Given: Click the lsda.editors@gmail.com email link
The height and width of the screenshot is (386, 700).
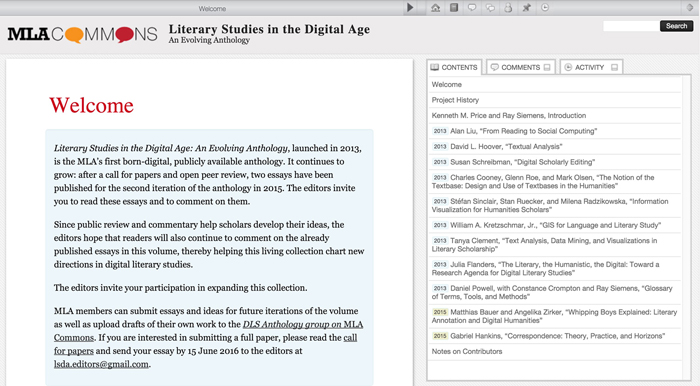Looking at the screenshot, I should point(101,364).
